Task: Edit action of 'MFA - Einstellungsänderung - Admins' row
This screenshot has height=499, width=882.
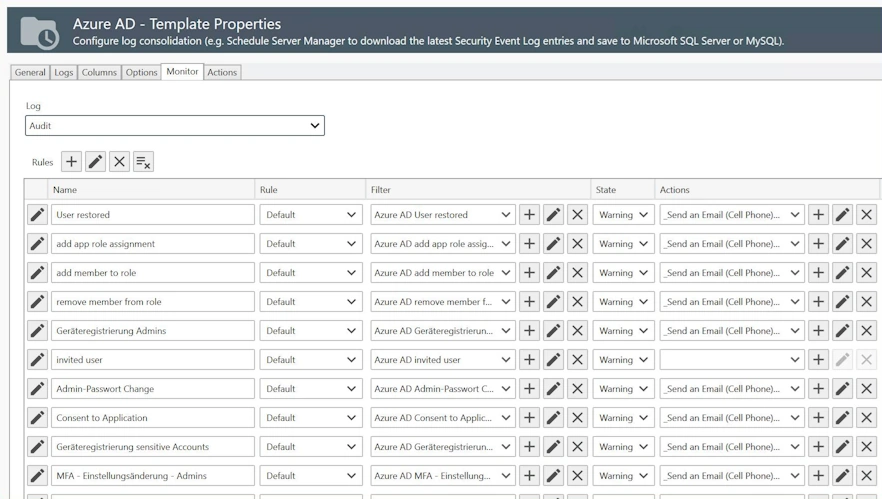Action: click(x=843, y=475)
